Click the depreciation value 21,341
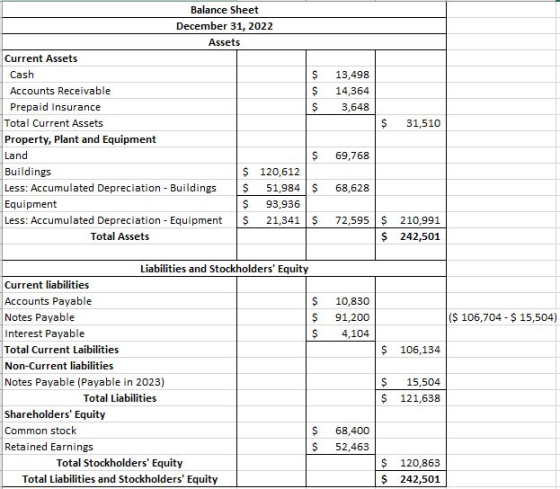 283,220
